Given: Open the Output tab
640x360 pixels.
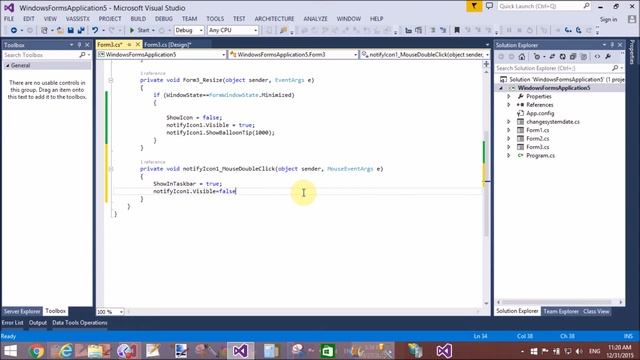Looking at the screenshot, I should [x=38, y=323].
